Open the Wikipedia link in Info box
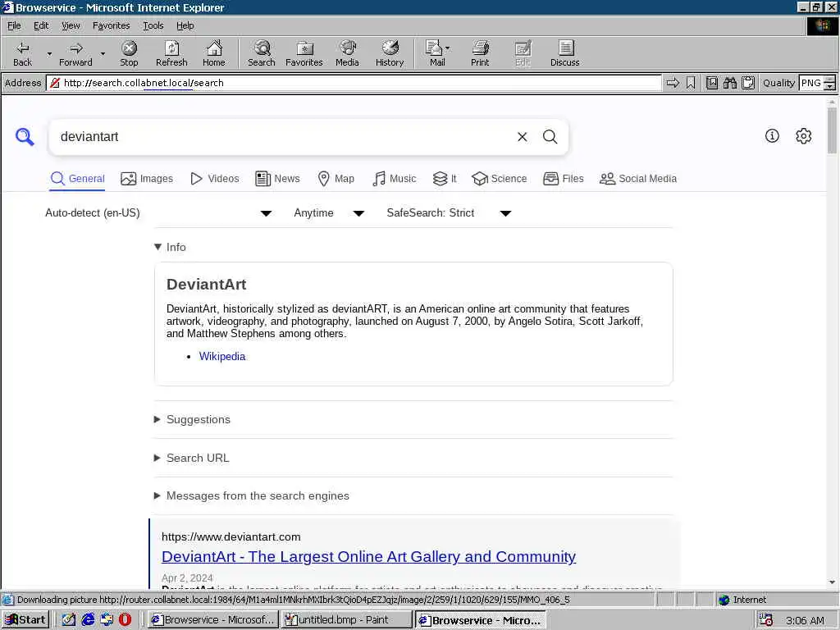This screenshot has width=840, height=630. 221,357
